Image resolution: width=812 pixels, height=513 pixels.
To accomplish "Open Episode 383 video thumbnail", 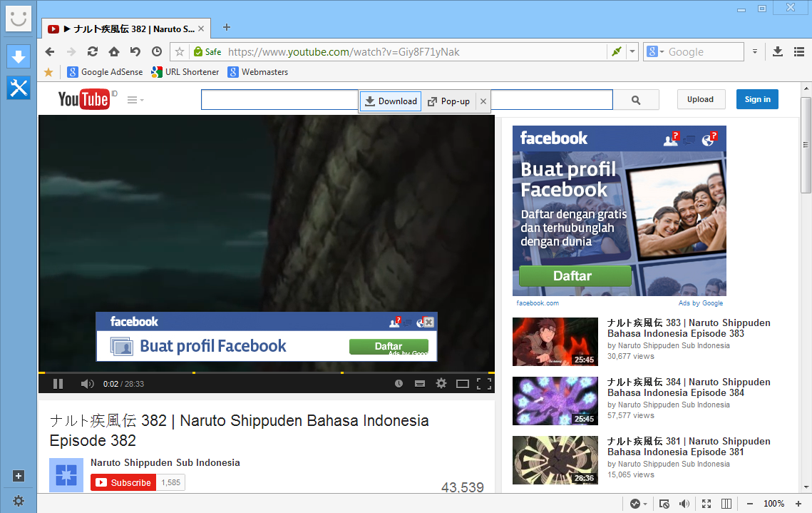I will coord(555,342).
